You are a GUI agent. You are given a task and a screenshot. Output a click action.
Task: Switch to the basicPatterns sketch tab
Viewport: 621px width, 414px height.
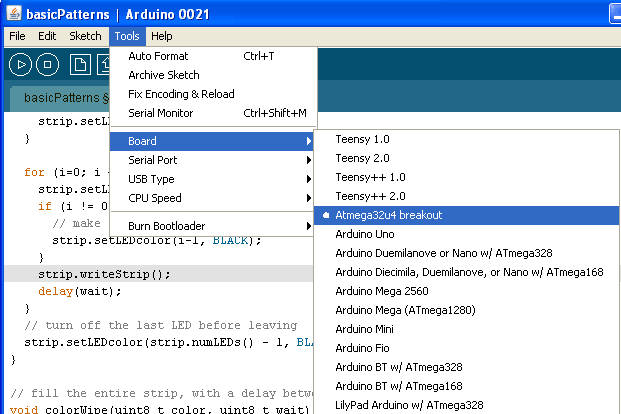(x=60, y=98)
